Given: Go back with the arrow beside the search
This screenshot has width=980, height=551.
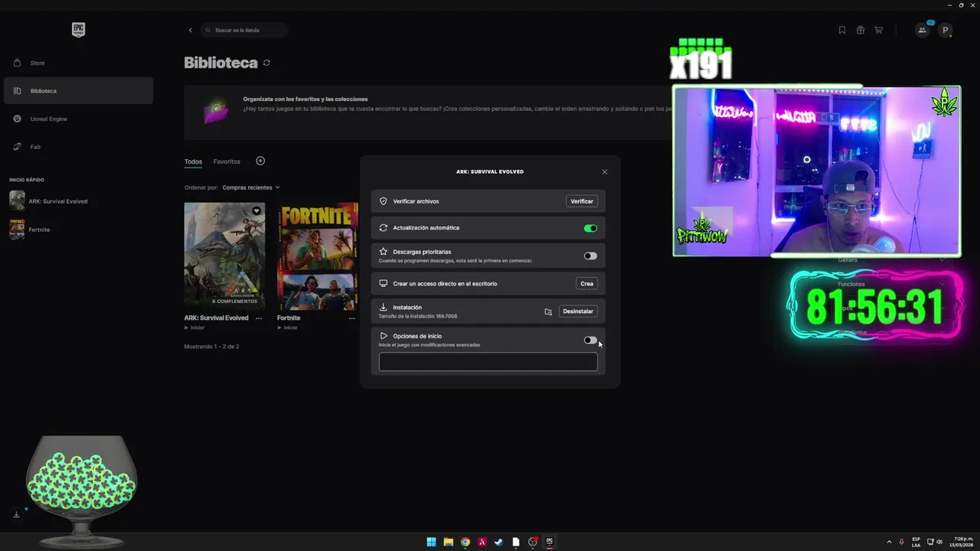Looking at the screenshot, I should coord(191,30).
